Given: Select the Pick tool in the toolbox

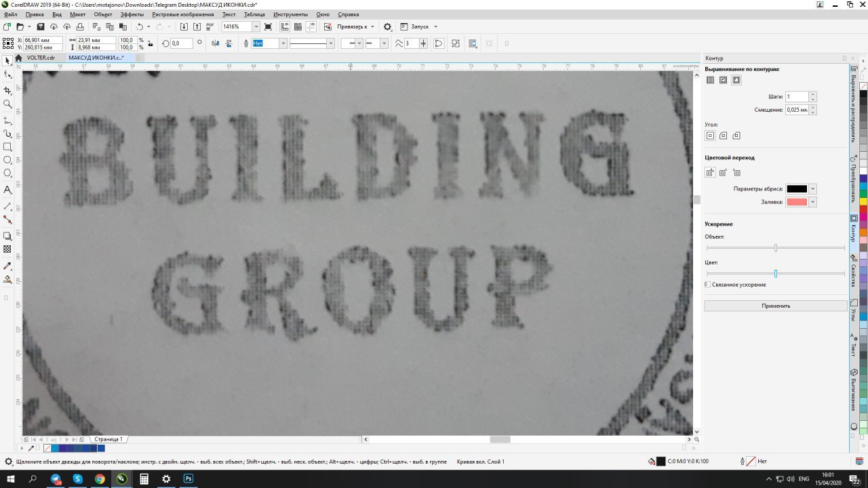Looking at the screenshot, I should tap(7, 61).
